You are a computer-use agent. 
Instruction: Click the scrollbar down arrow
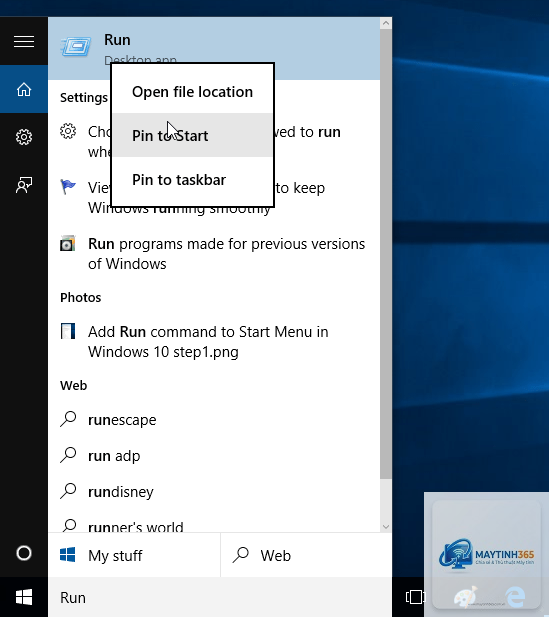[386, 526]
